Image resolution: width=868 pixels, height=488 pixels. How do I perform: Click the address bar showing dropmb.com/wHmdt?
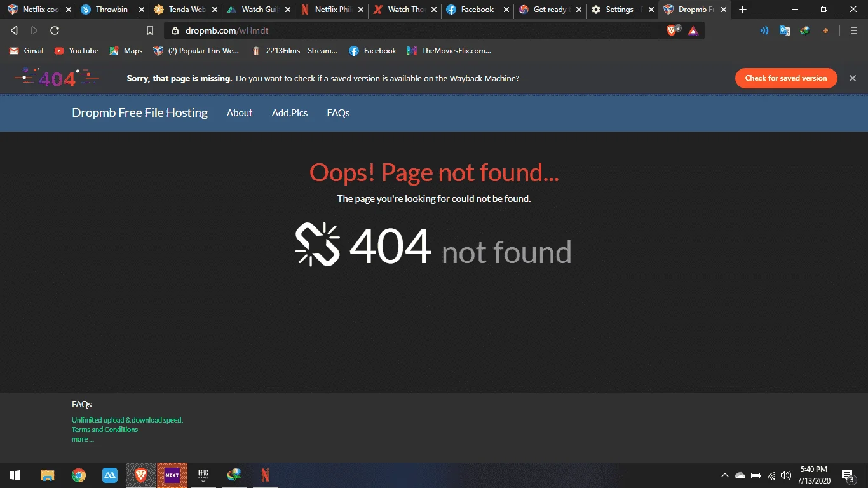click(x=413, y=30)
